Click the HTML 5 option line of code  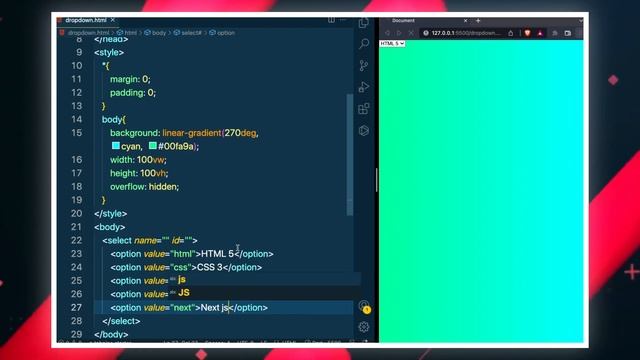point(192,254)
